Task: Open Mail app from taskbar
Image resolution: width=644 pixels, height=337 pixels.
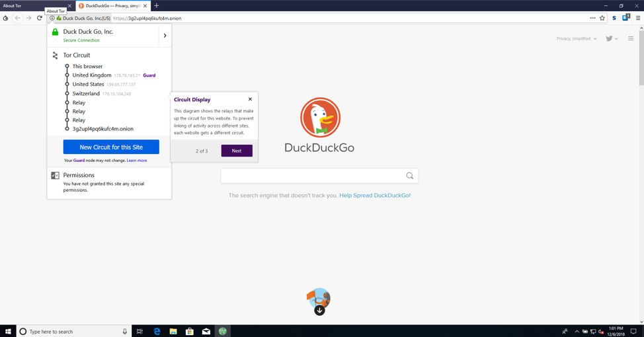Action: coord(206,331)
